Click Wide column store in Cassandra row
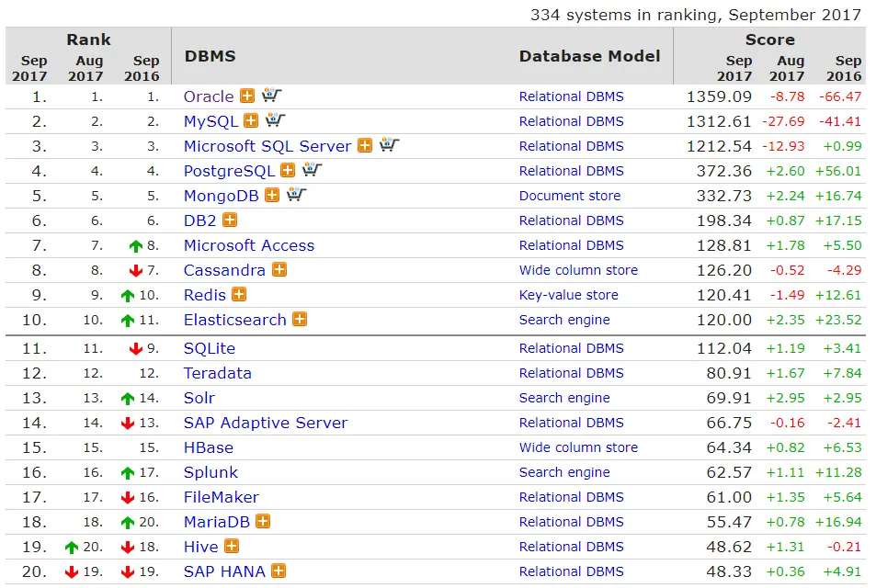The height and width of the screenshot is (588, 876). click(578, 270)
